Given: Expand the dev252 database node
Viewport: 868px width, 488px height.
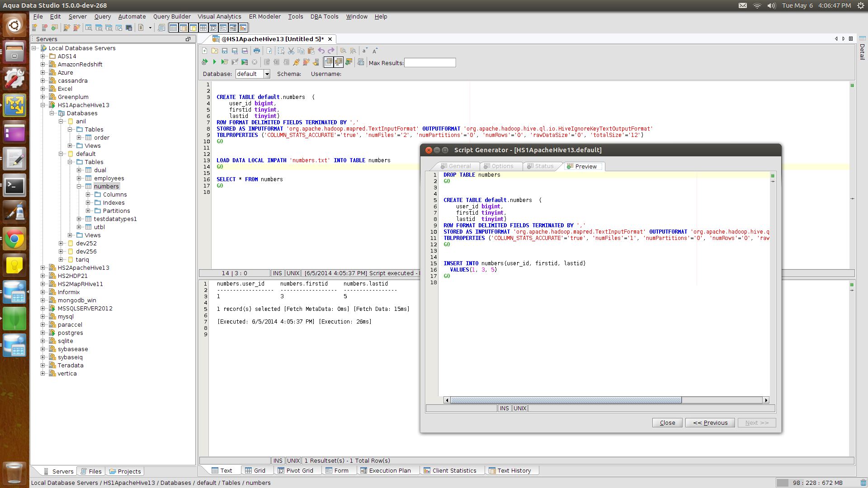Looking at the screenshot, I should point(61,244).
